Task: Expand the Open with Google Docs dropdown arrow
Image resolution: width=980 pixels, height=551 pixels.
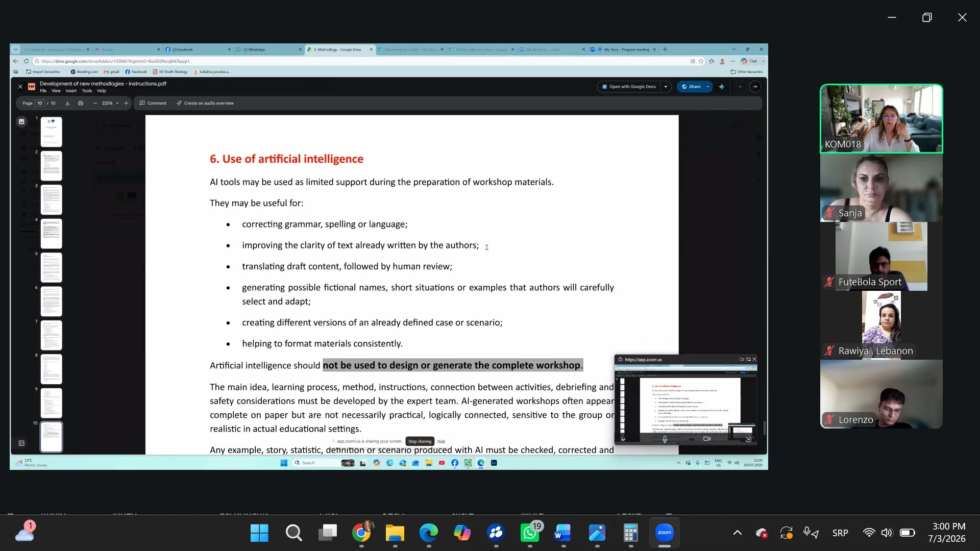Action: (x=666, y=87)
